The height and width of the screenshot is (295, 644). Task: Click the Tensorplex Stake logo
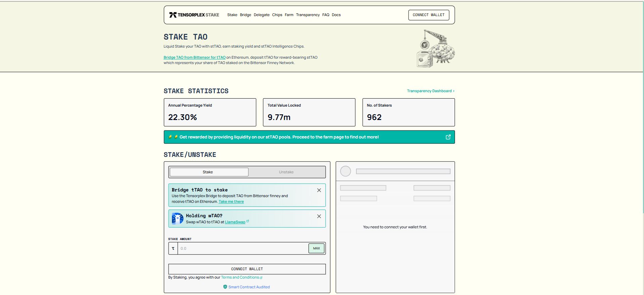click(194, 15)
